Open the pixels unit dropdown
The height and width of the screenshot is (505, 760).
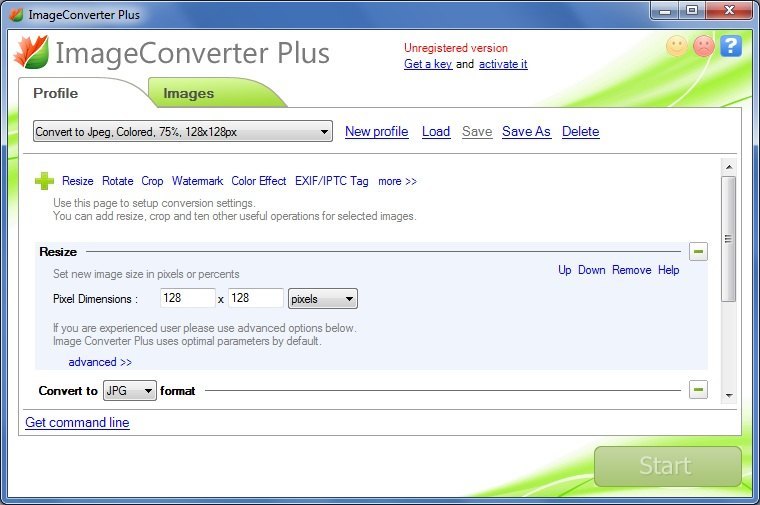pos(323,299)
